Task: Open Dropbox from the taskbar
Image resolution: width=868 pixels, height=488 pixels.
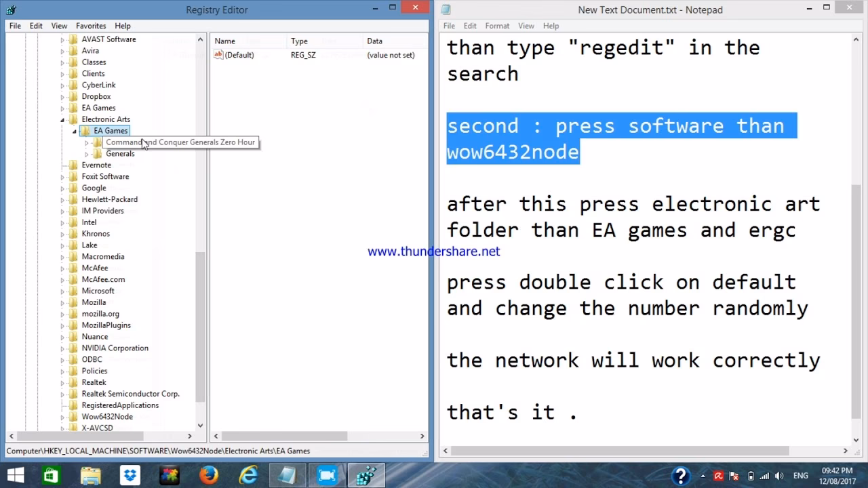Action: click(130, 475)
